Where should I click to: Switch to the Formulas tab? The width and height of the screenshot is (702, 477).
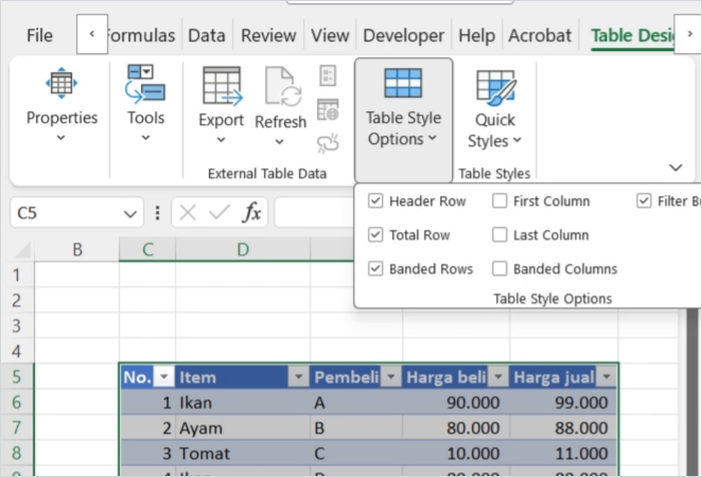[x=141, y=35]
